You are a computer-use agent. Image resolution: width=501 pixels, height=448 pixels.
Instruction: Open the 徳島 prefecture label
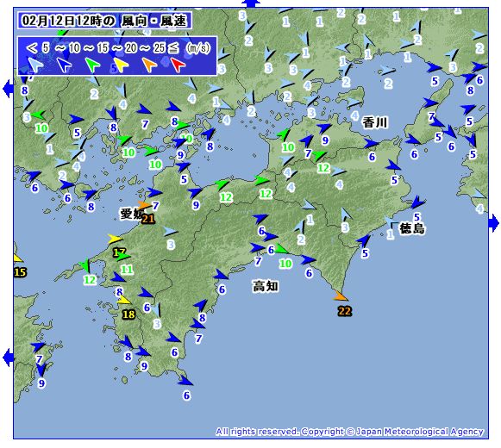(x=412, y=228)
